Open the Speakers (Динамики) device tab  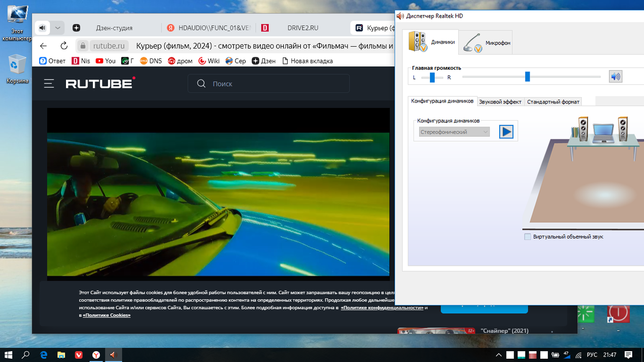(x=431, y=42)
